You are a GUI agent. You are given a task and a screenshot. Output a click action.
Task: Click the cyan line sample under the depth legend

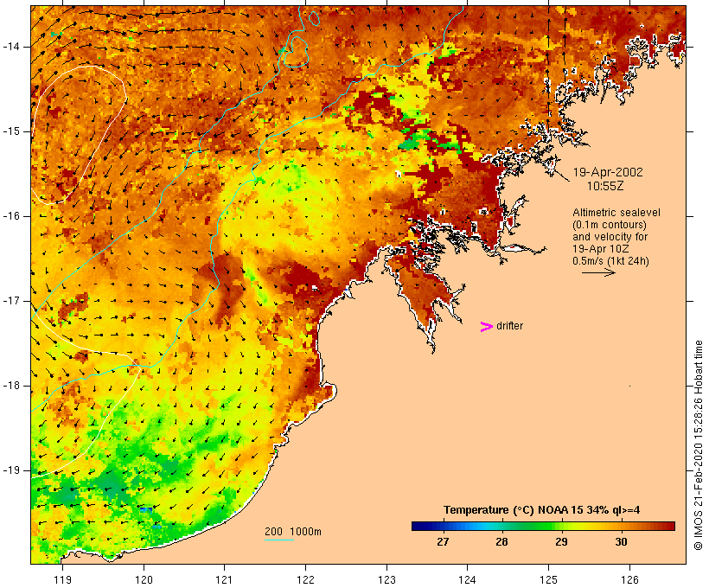click(x=279, y=540)
